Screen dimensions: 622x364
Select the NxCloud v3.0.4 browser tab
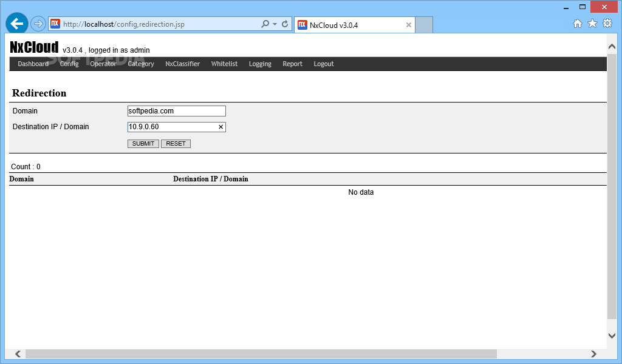(x=355, y=24)
